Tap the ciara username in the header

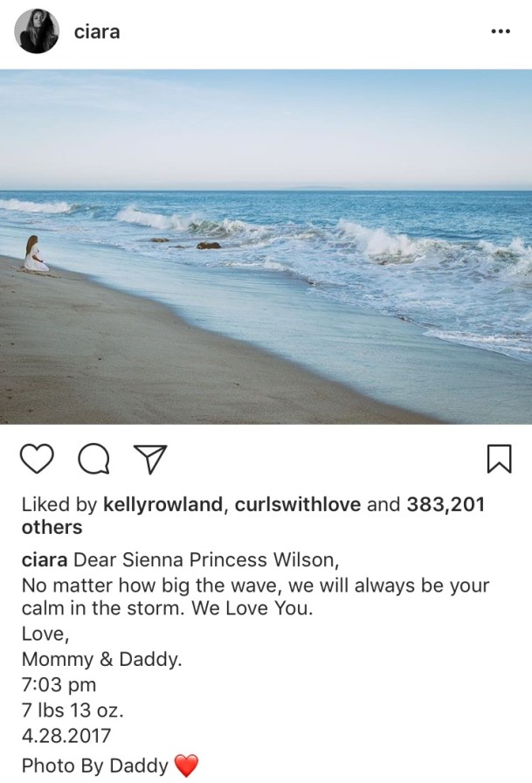click(x=97, y=32)
